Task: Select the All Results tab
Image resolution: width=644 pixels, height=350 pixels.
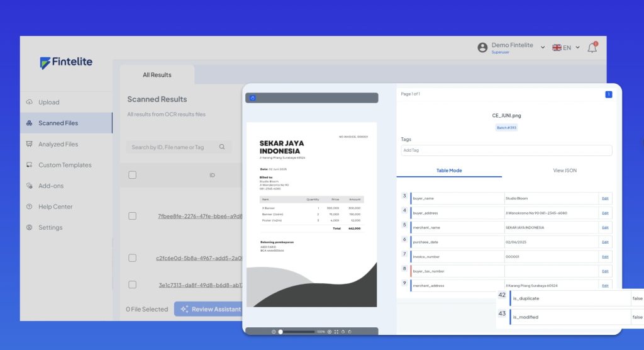Action: 157,75
